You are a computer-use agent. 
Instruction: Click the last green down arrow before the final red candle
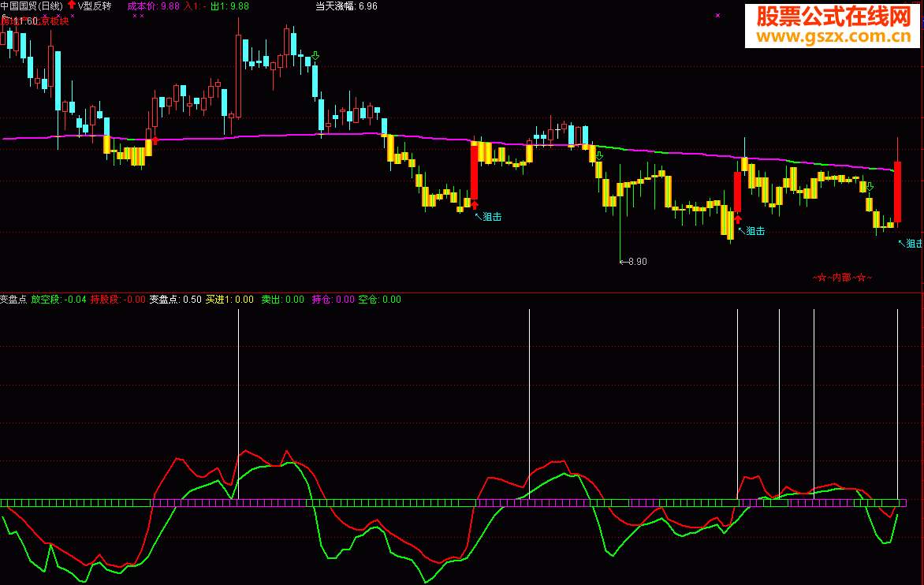coord(869,187)
